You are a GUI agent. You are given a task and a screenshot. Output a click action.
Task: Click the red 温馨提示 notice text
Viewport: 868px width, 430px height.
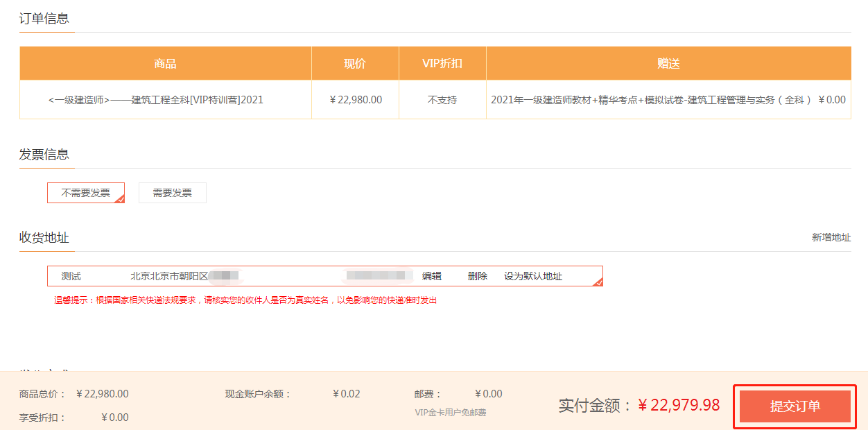coord(245,300)
